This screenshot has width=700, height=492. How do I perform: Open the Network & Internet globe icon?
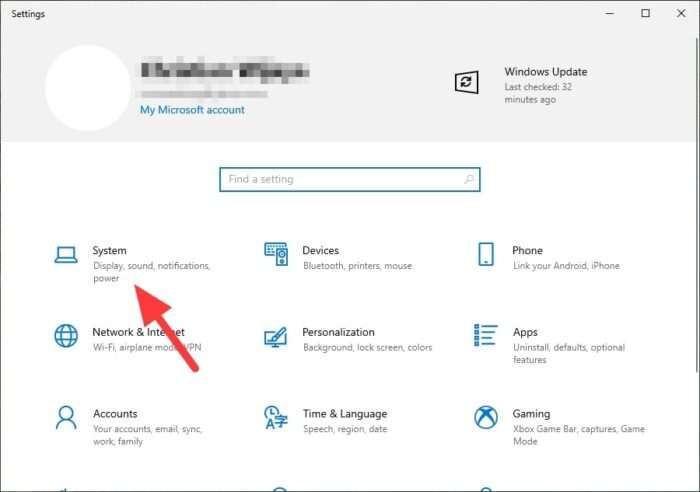tap(66, 336)
